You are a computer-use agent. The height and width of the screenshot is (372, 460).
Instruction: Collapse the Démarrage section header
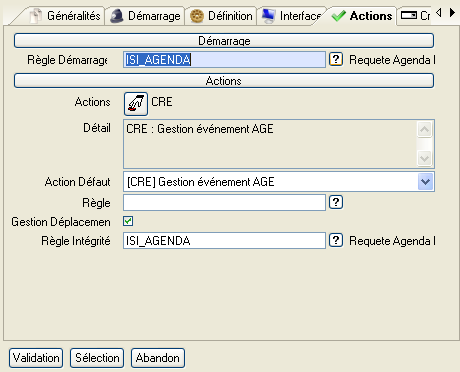click(224, 41)
